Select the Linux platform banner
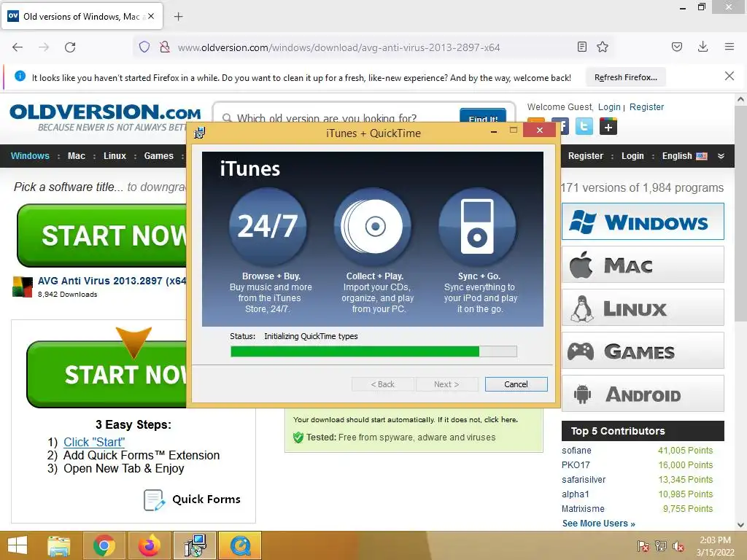This screenshot has height=560, width=747. tap(643, 308)
